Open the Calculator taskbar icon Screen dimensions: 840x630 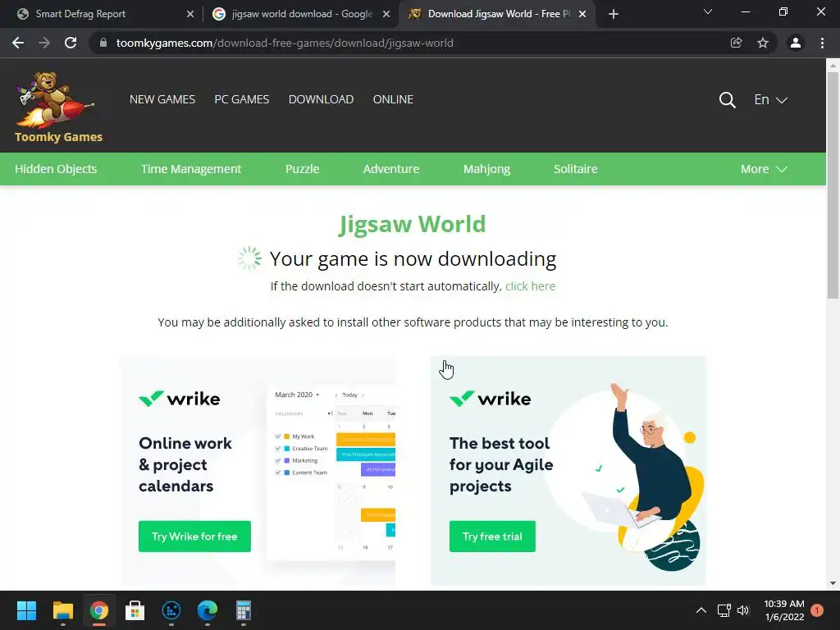243,610
